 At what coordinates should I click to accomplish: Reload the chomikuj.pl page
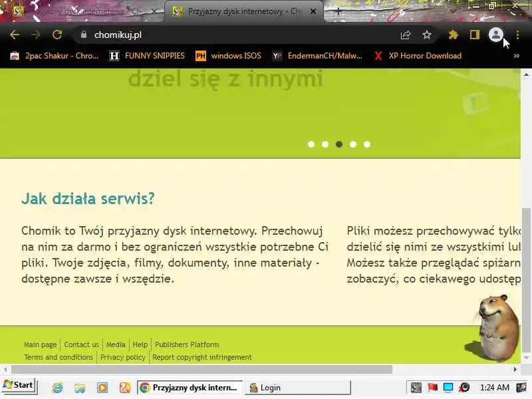pos(57,35)
